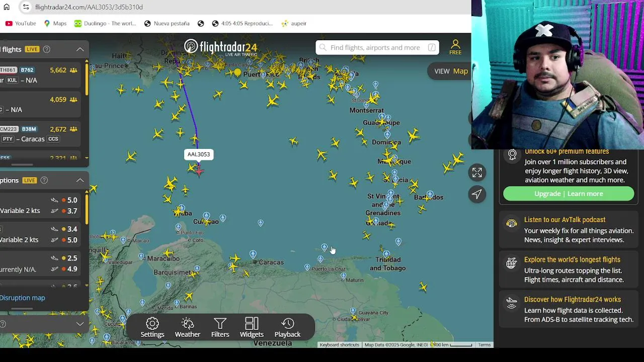The width and height of the screenshot is (644, 362).
Task: Click the Caracas city label on the map
Action: point(271,262)
